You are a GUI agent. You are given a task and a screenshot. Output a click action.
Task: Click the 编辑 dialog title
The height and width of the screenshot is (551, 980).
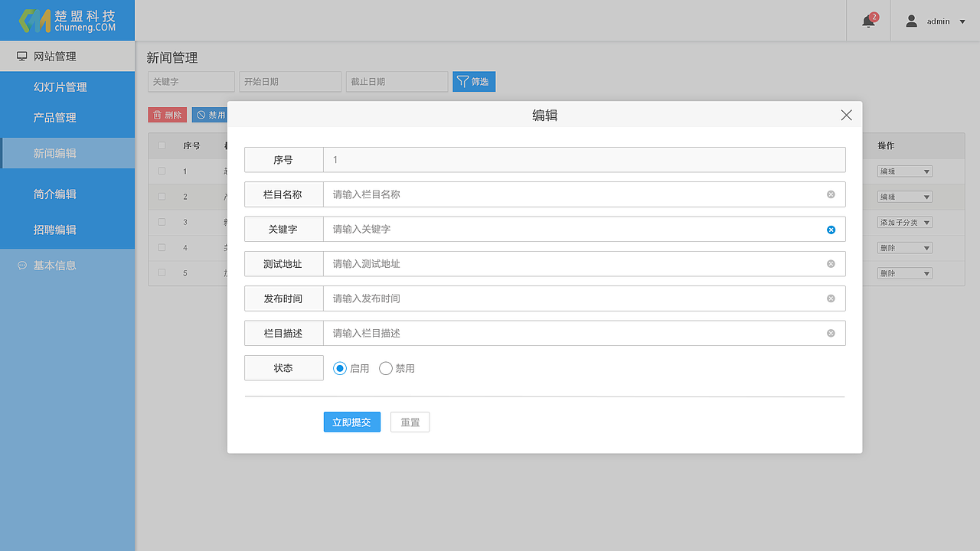click(x=545, y=116)
